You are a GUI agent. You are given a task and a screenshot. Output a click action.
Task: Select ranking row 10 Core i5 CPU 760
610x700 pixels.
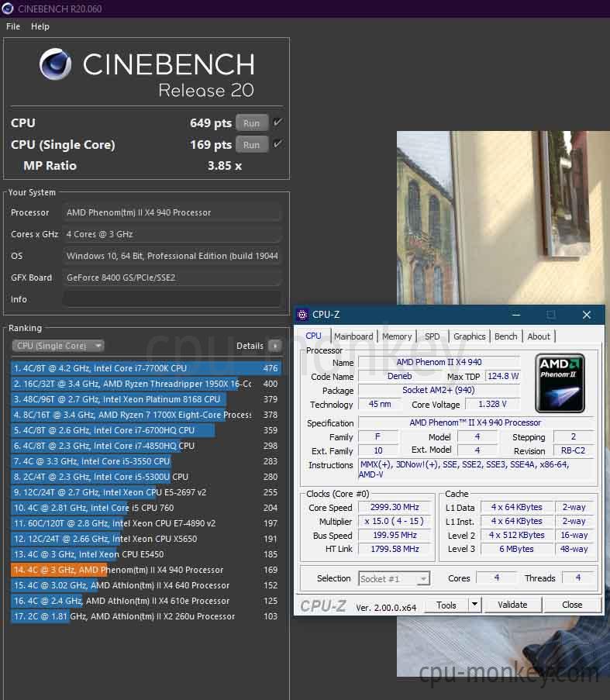click(146, 508)
